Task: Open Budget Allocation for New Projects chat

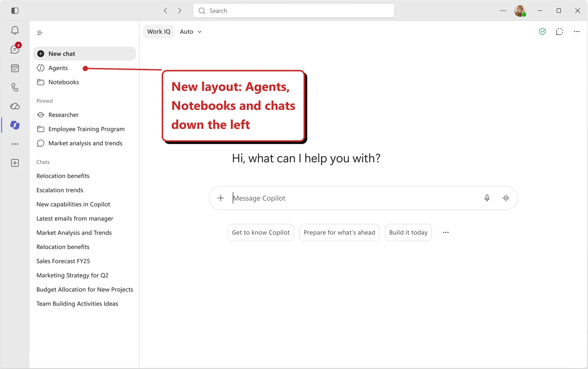Action: [x=85, y=290]
